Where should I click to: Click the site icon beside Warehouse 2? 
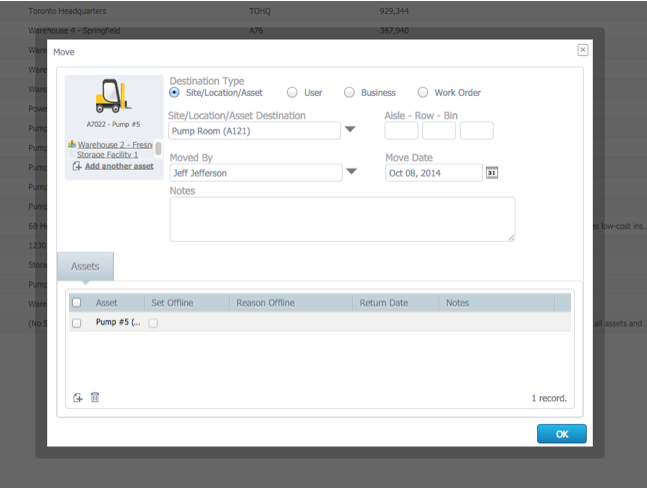(x=72, y=144)
